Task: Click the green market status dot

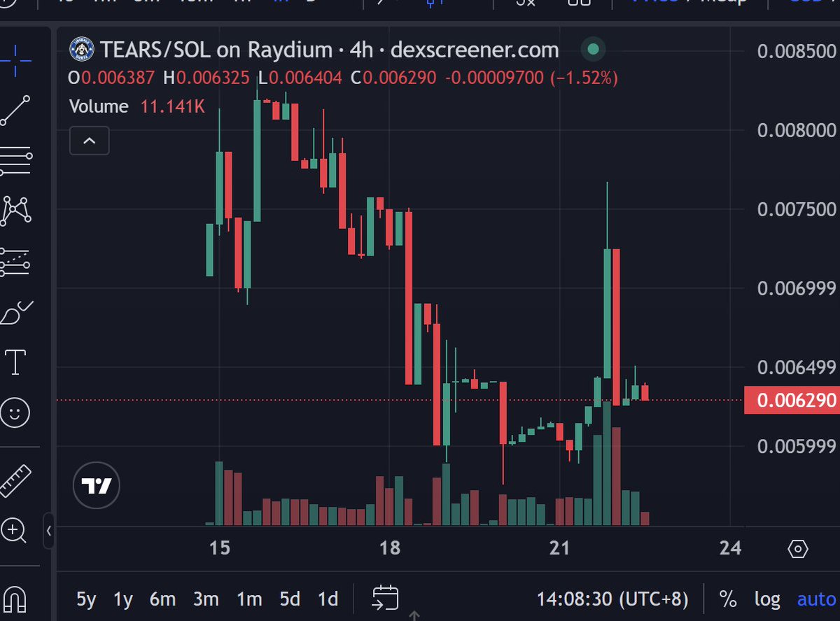Action: (x=593, y=50)
